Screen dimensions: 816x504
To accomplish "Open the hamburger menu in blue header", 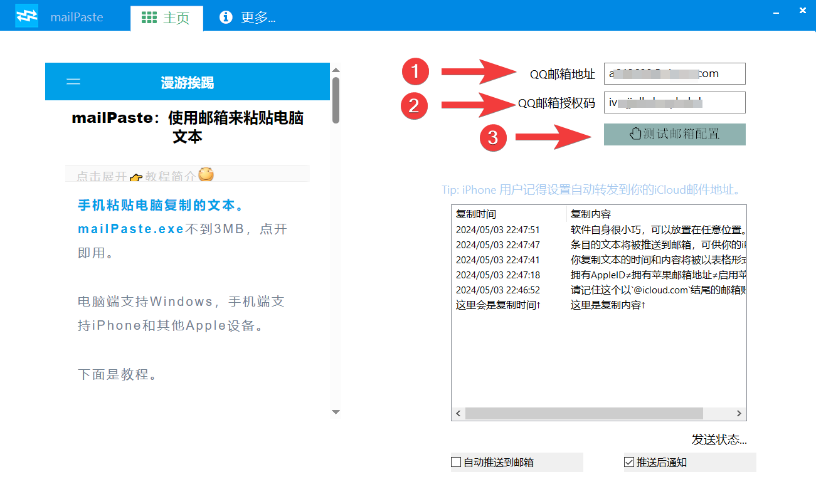I will click(73, 81).
